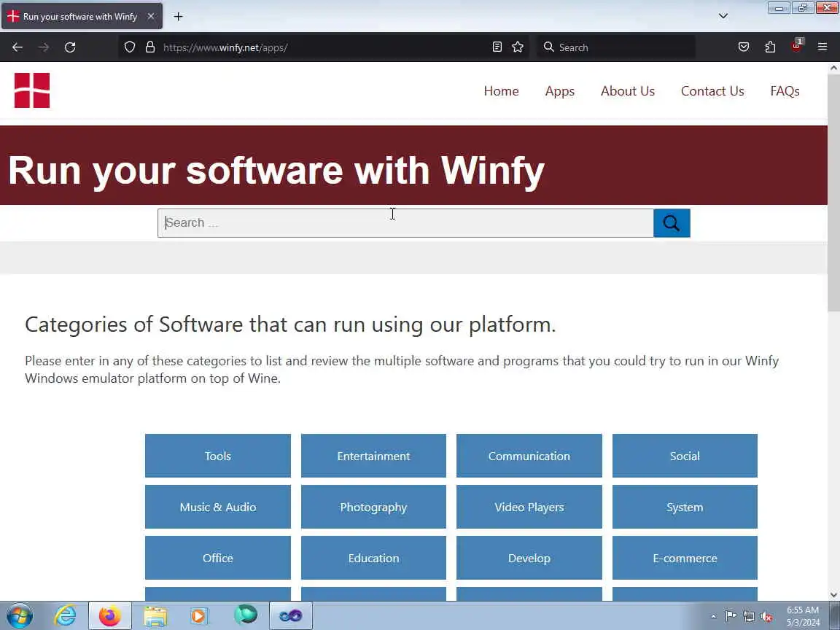Open the Communication category
Viewport: 840px width, 630px height.
pyautogui.click(x=529, y=456)
